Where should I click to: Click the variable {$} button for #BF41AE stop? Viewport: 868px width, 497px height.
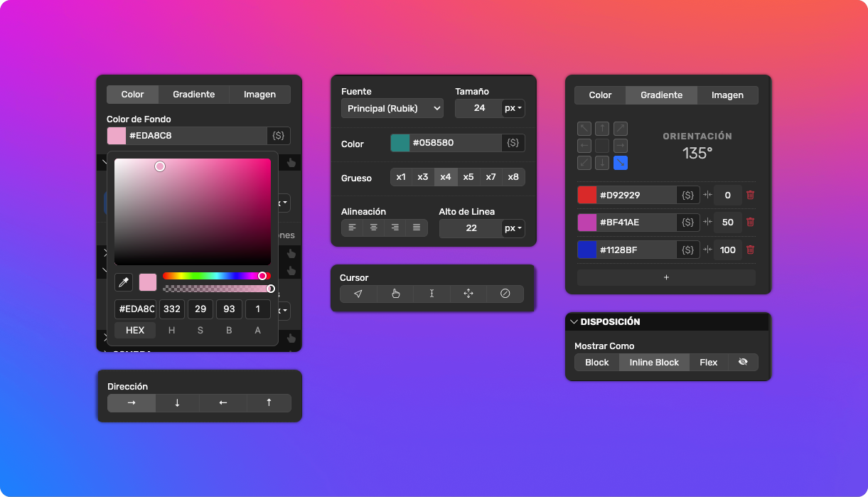coord(687,223)
